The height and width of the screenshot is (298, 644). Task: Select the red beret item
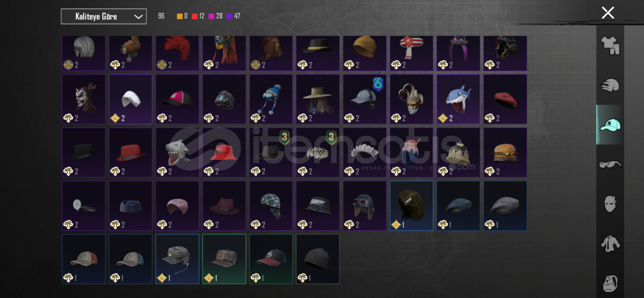click(505, 99)
